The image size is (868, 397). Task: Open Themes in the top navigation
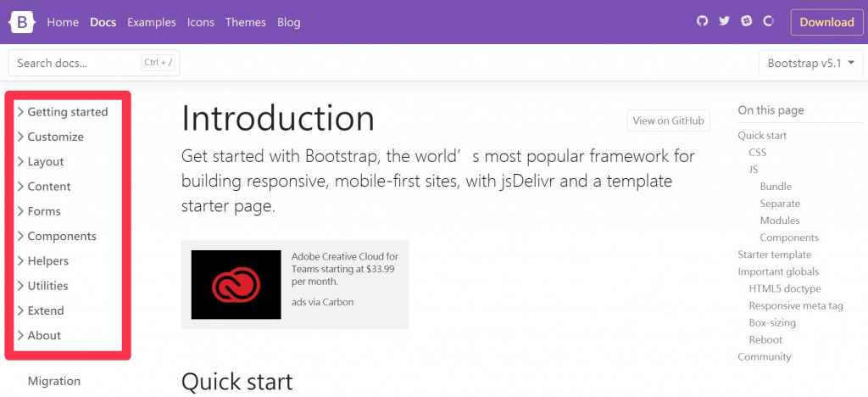246,22
